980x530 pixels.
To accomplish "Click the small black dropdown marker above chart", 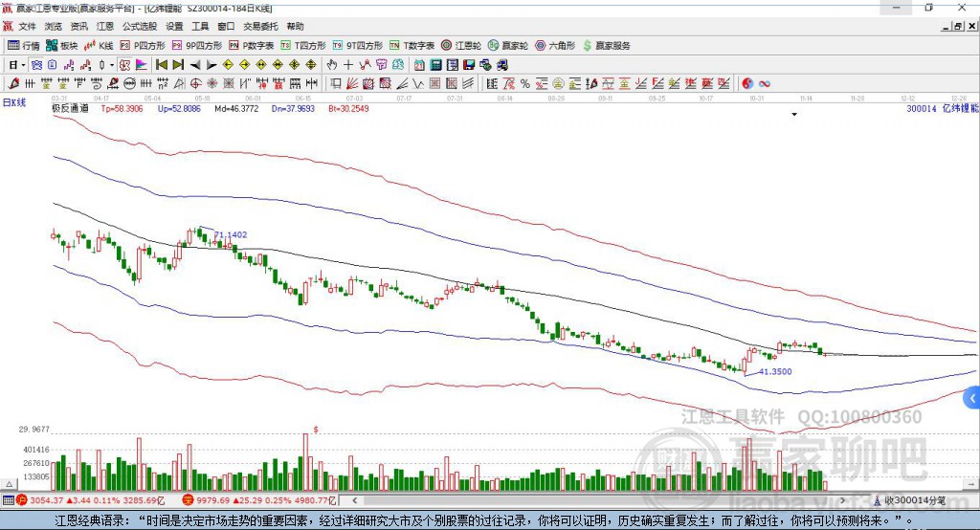I will 794,115.
